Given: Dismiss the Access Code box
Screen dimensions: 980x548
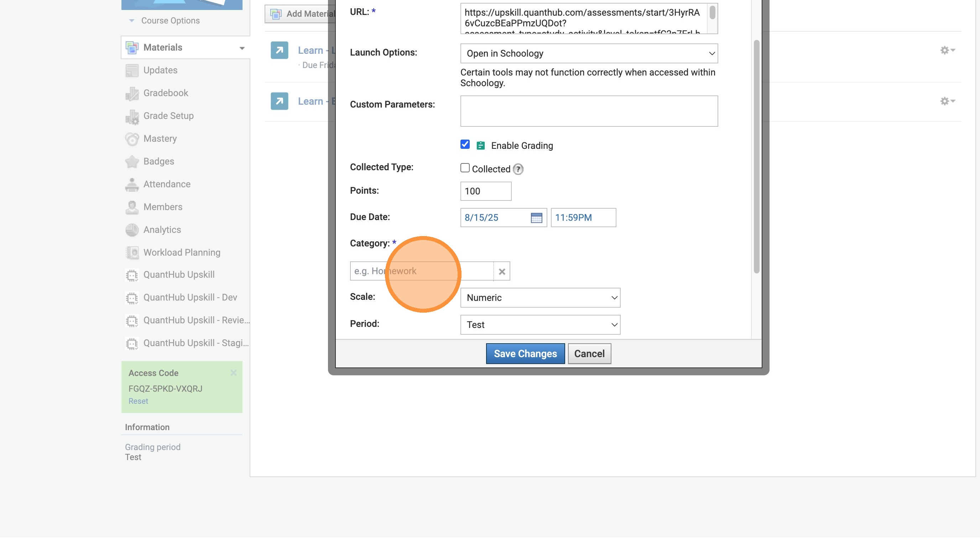Looking at the screenshot, I should point(233,373).
